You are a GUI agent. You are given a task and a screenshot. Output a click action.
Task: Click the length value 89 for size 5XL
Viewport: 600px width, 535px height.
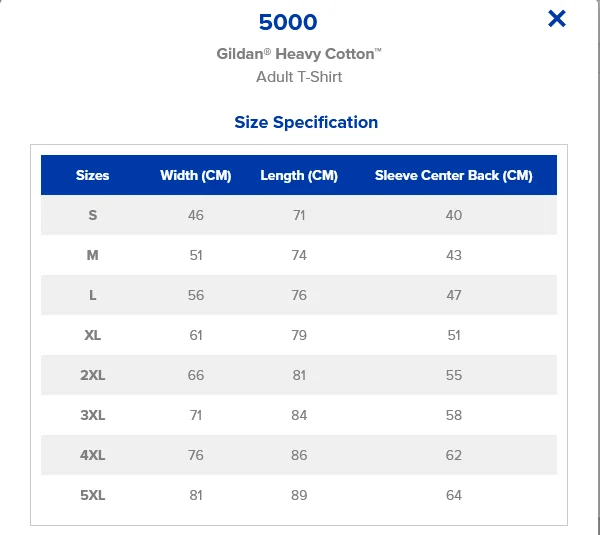click(x=299, y=495)
